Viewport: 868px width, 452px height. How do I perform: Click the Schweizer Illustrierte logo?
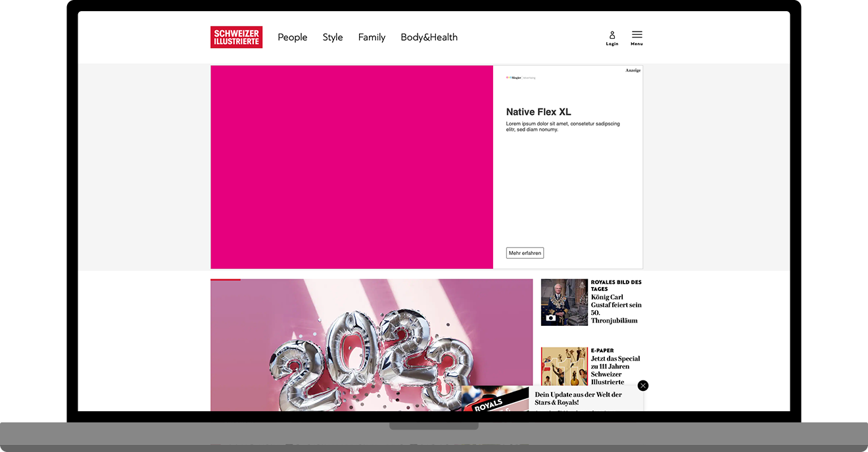coord(236,37)
